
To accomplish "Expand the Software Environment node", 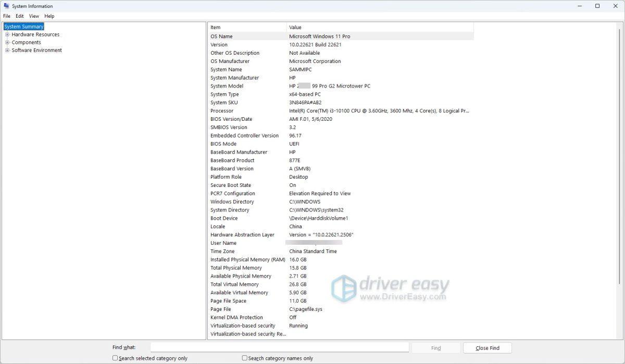I will pos(7,51).
